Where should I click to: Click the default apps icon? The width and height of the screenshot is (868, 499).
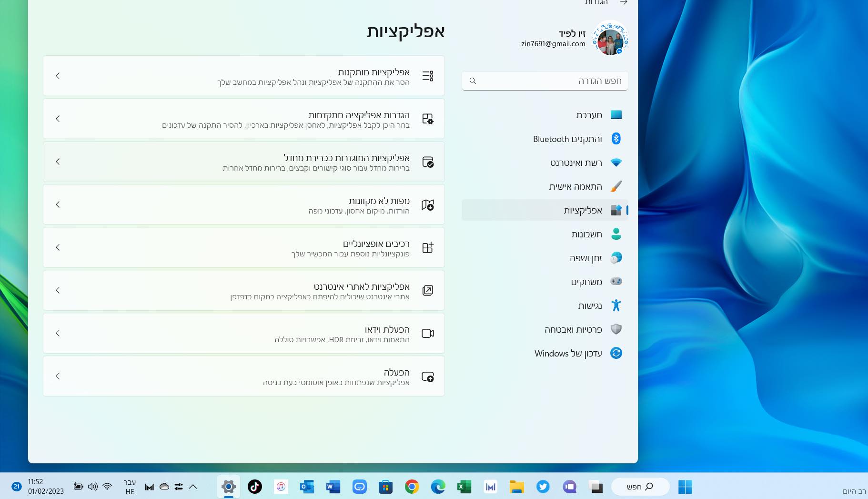tap(427, 162)
